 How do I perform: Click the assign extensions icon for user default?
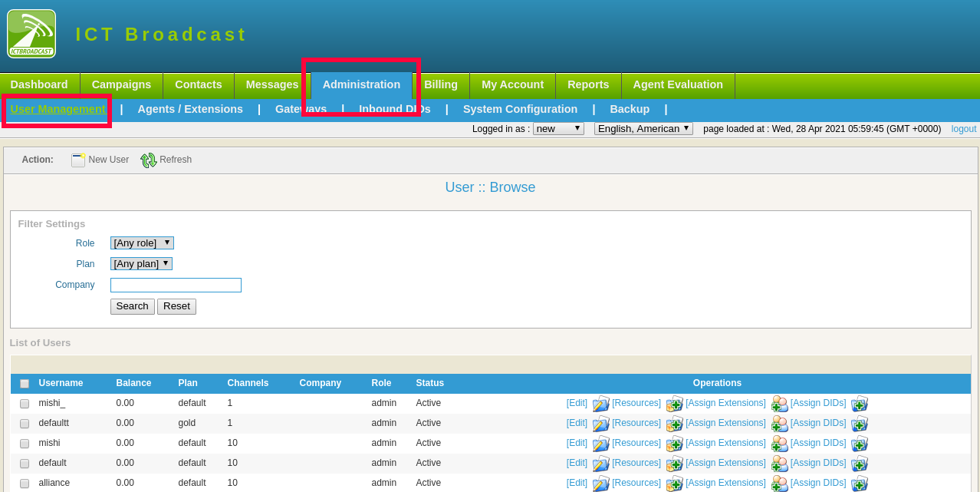click(780, 464)
